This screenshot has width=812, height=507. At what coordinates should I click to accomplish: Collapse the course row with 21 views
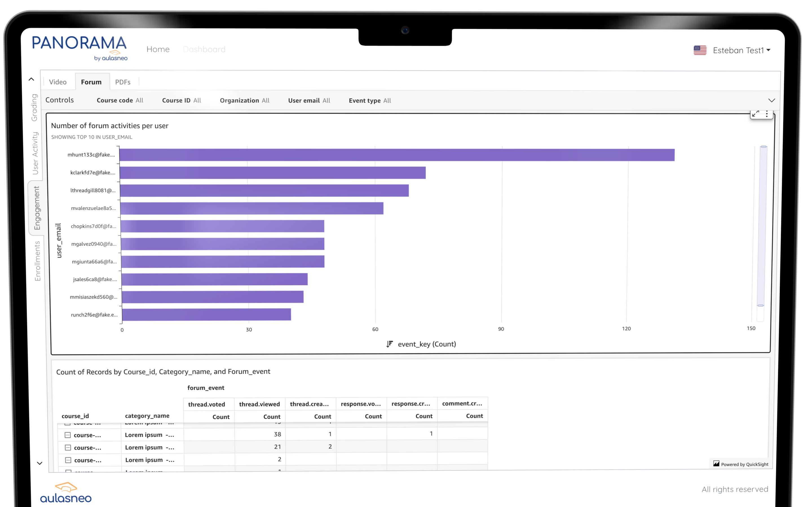click(68, 448)
